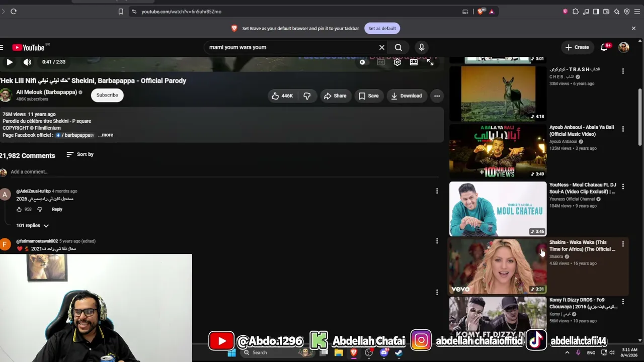This screenshot has width=644, height=362.
Task: Mute the video volume speaker icon
Action: (x=27, y=62)
